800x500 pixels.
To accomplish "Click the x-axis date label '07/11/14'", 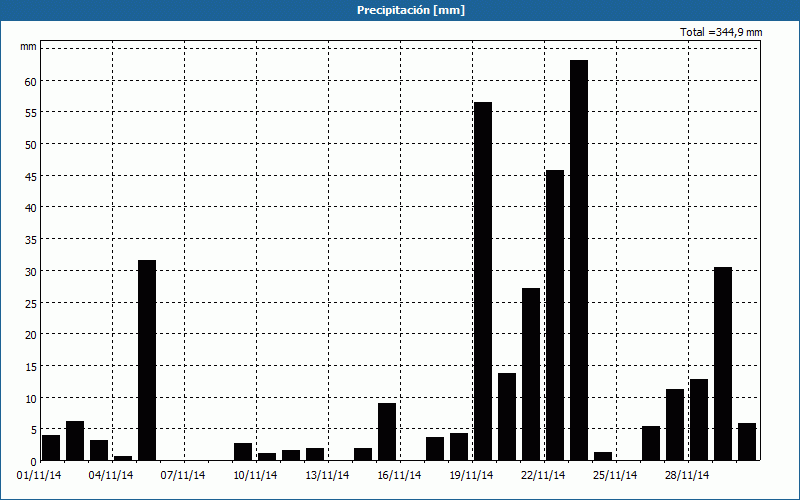I will (183, 476).
